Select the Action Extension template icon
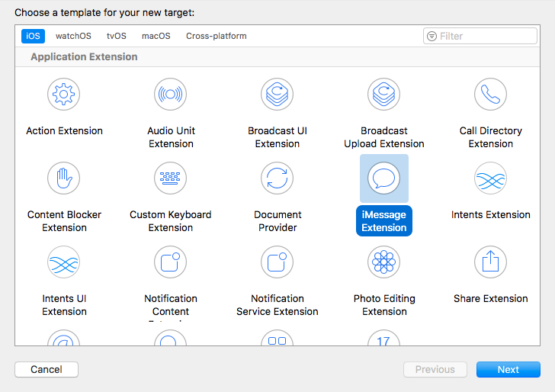 (x=64, y=95)
